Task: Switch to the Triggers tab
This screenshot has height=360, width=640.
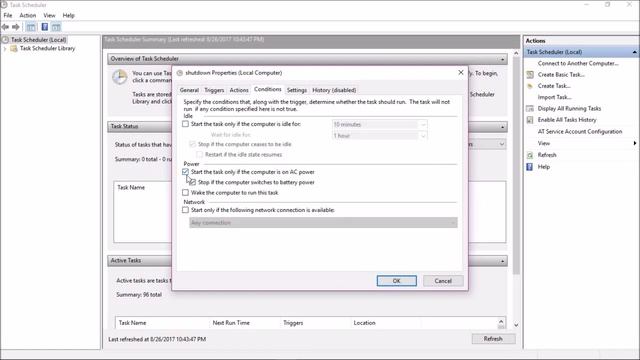Action: pyautogui.click(x=214, y=90)
